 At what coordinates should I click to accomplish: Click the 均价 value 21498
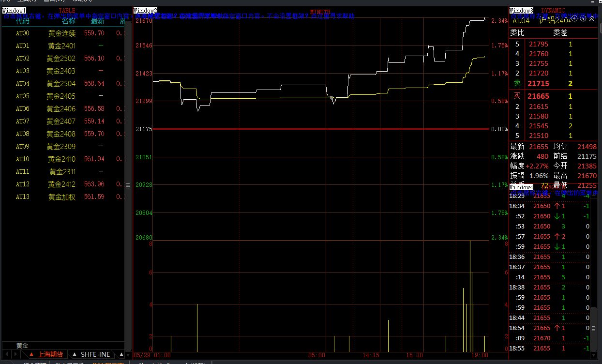click(587, 146)
